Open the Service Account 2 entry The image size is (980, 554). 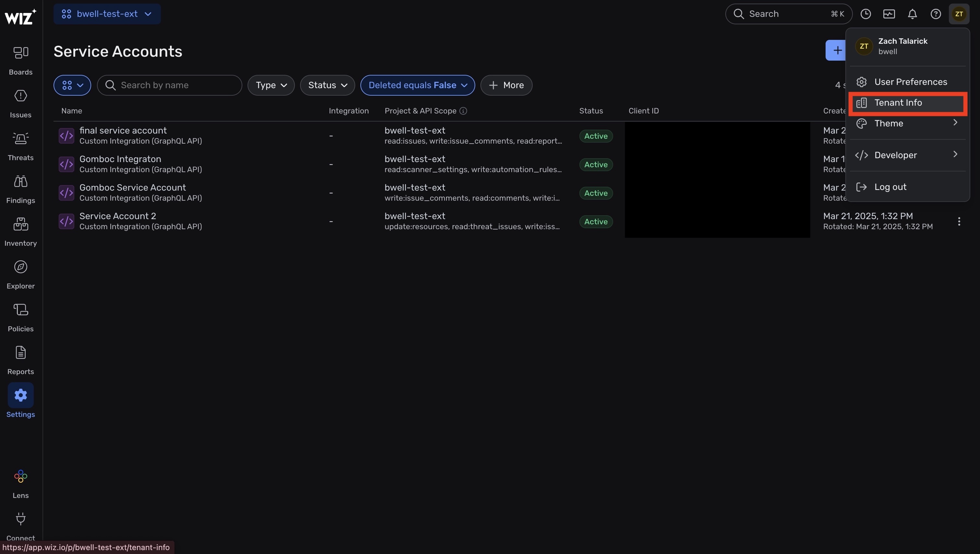(118, 216)
